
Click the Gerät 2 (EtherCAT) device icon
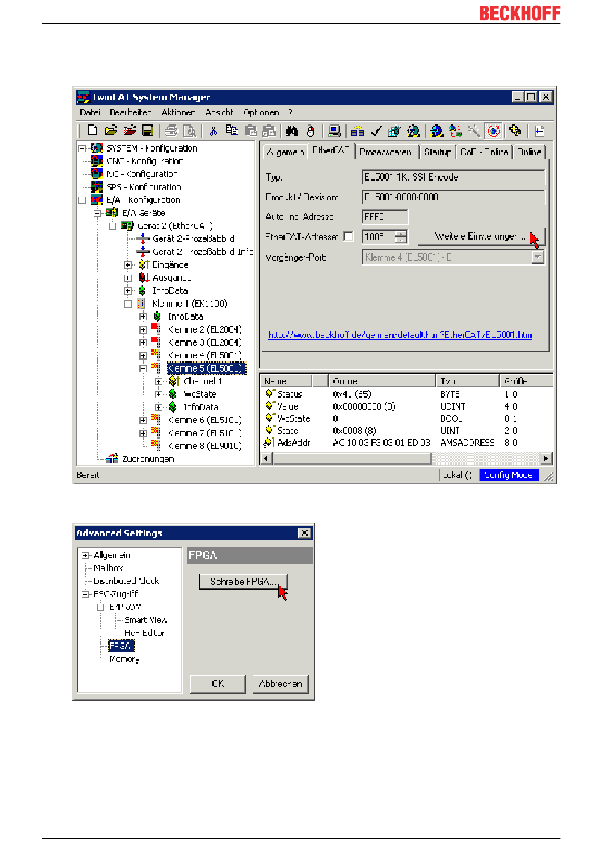pos(127,226)
